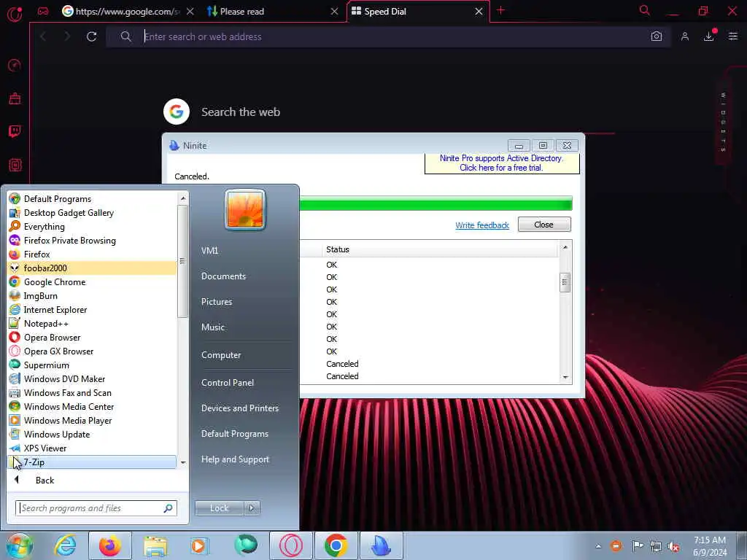Open the Opera downloads icon
This screenshot has width=747, height=560.
pos(709,36)
